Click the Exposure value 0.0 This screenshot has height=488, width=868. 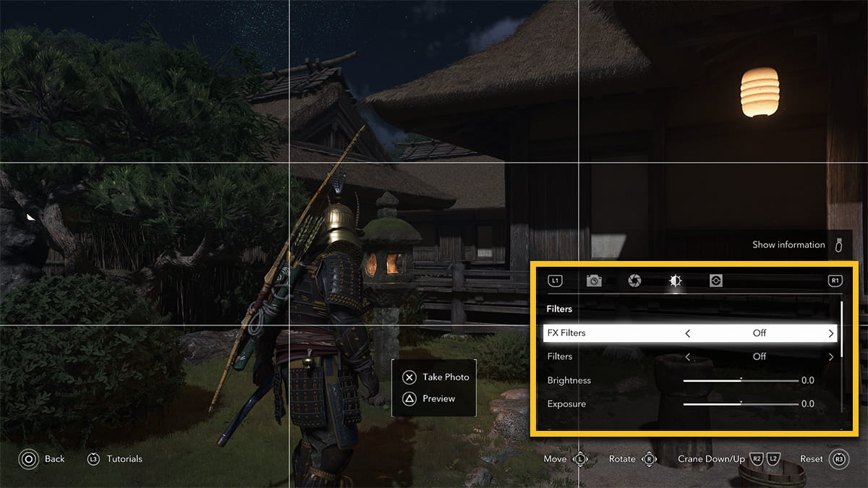click(x=808, y=404)
